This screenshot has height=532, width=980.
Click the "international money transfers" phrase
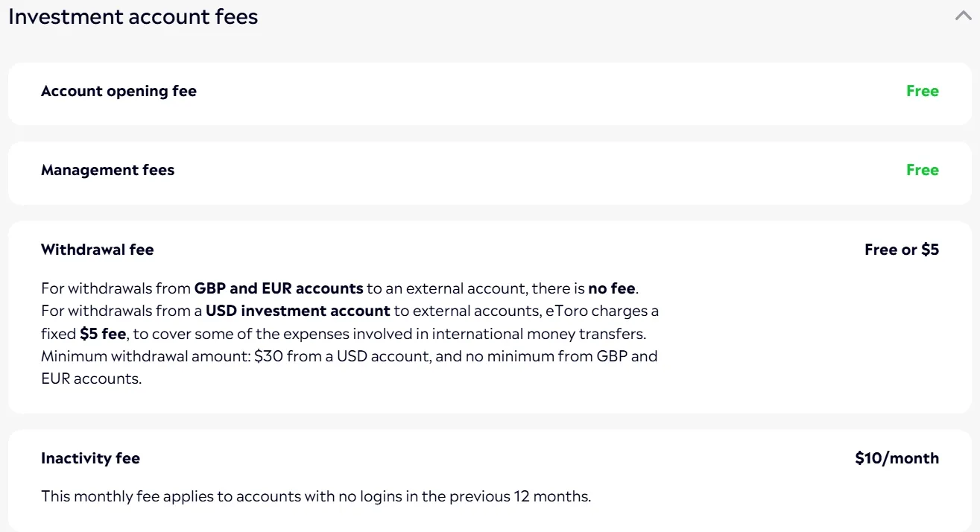coord(538,333)
